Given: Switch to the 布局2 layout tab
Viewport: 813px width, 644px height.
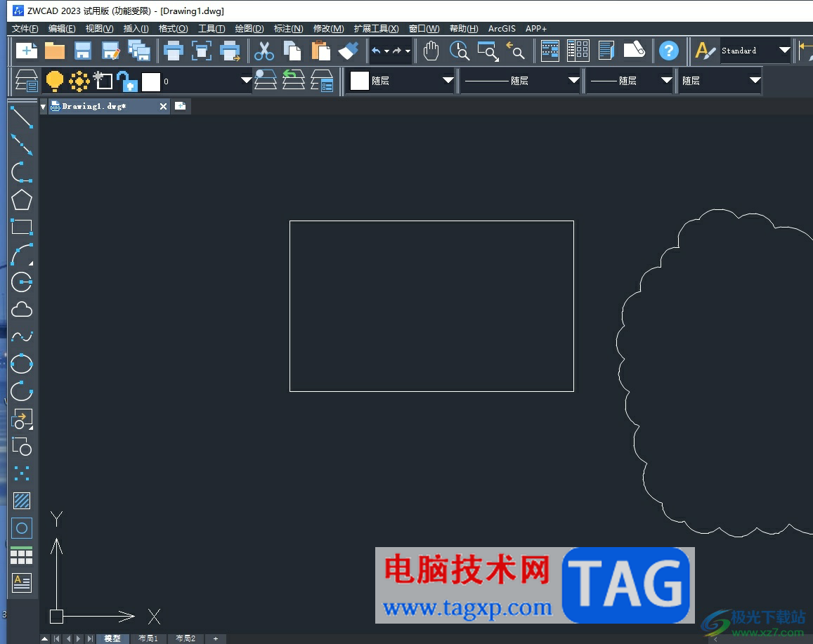Looking at the screenshot, I should pyautogui.click(x=186, y=638).
